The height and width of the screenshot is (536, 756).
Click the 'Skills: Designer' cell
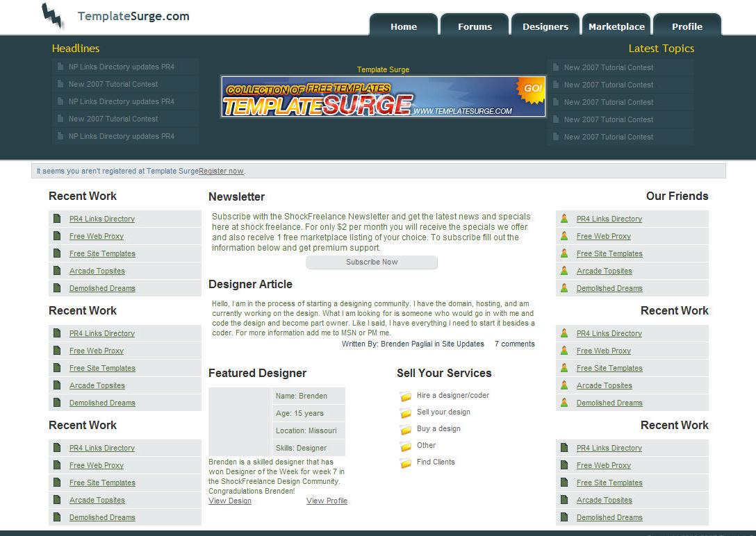pos(309,448)
